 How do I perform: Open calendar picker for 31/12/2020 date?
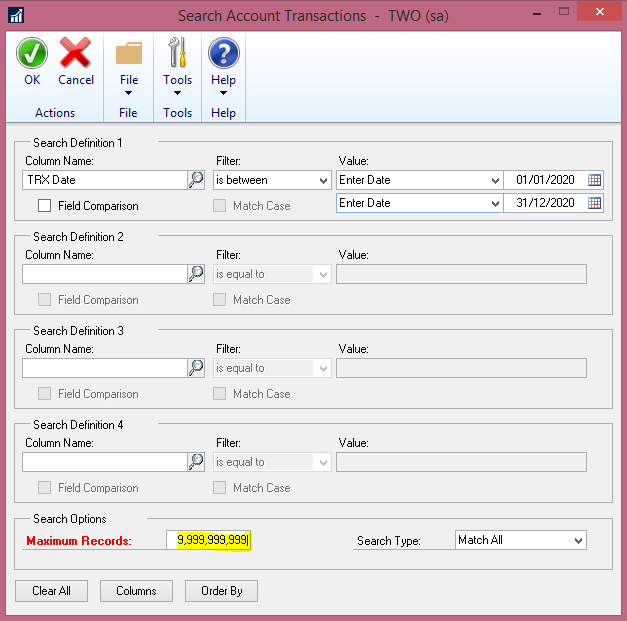[595, 203]
